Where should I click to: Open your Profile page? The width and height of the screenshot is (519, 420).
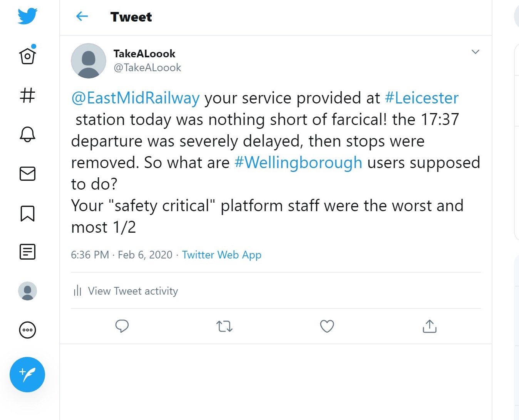click(27, 291)
